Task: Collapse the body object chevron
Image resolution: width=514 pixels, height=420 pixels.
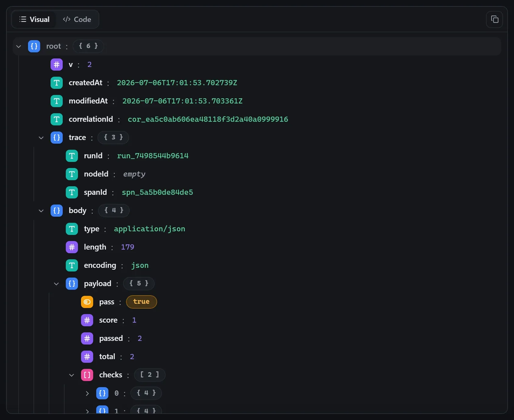Action: click(x=41, y=211)
